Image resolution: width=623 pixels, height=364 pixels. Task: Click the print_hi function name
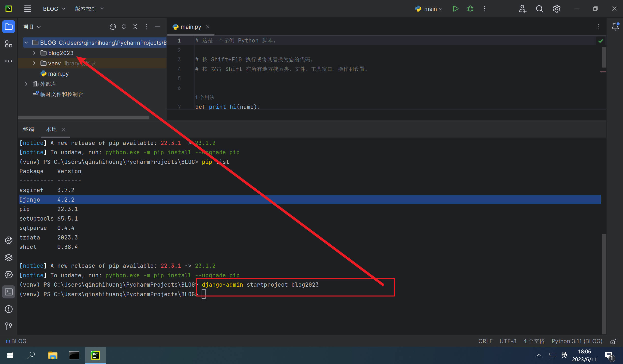(222, 107)
